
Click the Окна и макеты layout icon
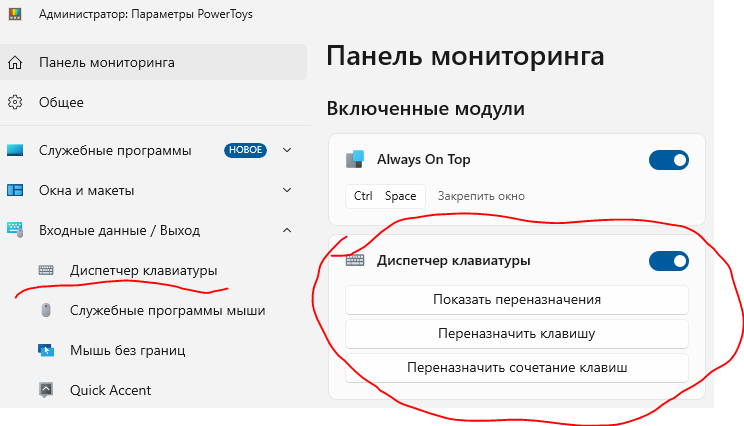pyautogui.click(x=15, y=190)
